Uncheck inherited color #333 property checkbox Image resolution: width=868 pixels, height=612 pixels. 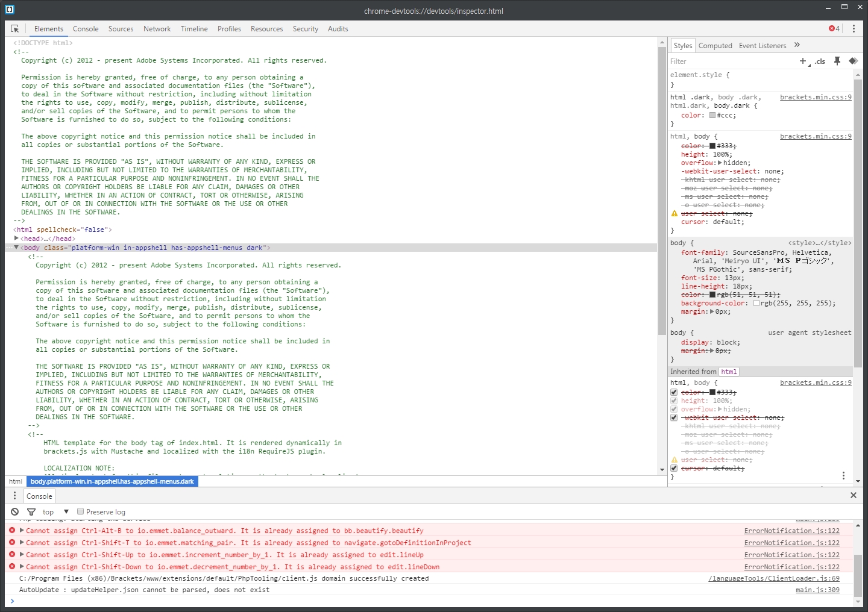pos(674,392)
